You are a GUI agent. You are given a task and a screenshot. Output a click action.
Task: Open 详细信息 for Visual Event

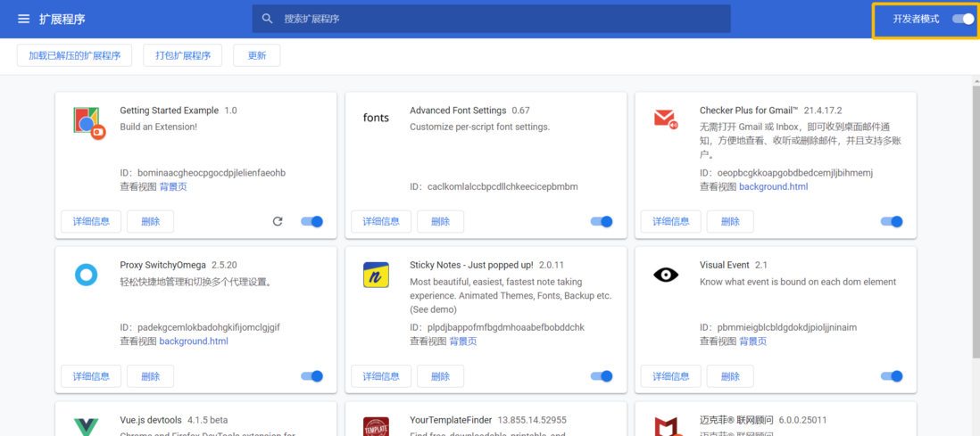[x=671, y=376]
